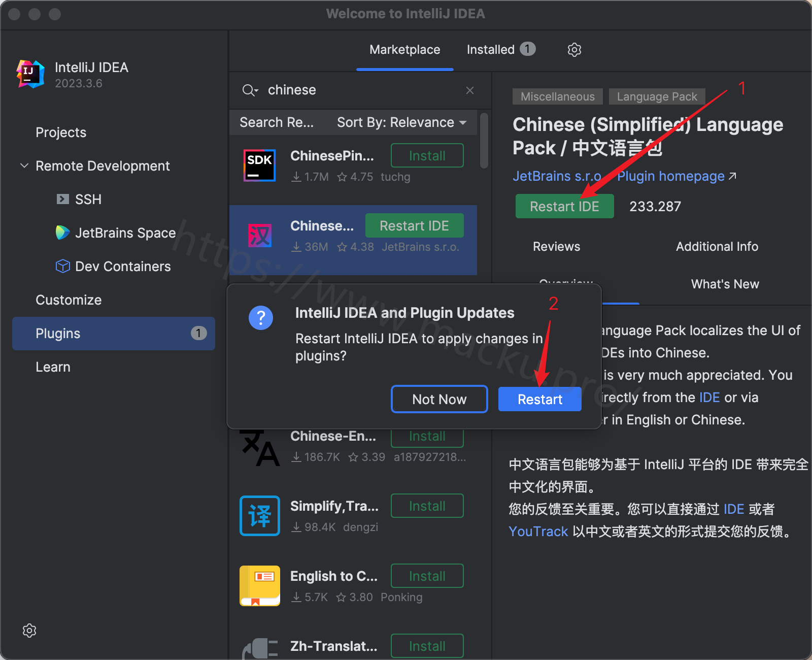Click Restart IDE in plugin details

(x=564, y=206)
